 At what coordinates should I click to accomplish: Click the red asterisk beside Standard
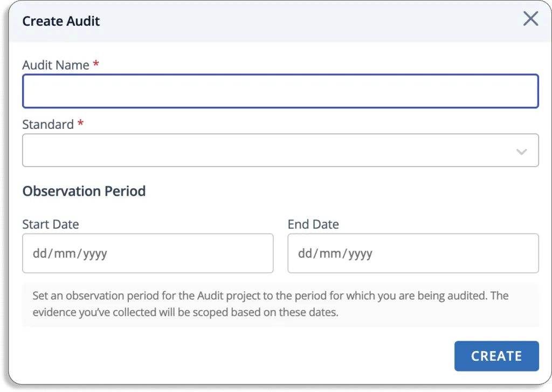coord(81,124)
